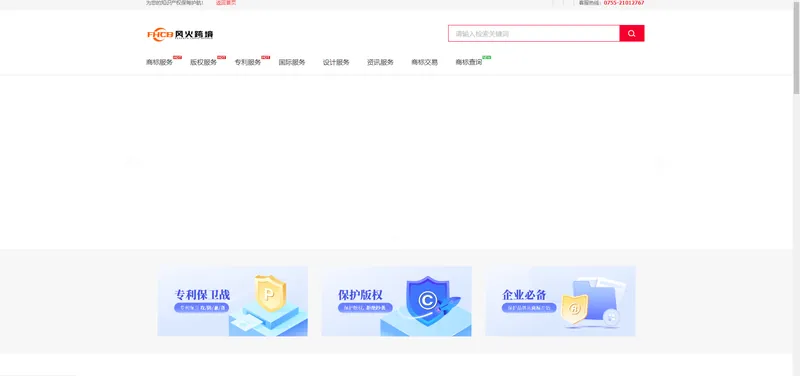Click the red search magnifier button
Viewport: 800px width, 376px height.
(632, 33)
